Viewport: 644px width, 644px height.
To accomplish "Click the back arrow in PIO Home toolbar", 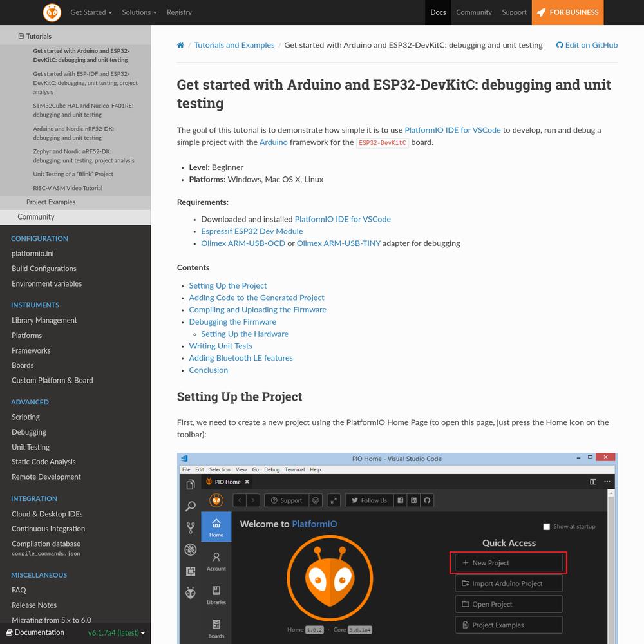I will [x=240, y=500].
